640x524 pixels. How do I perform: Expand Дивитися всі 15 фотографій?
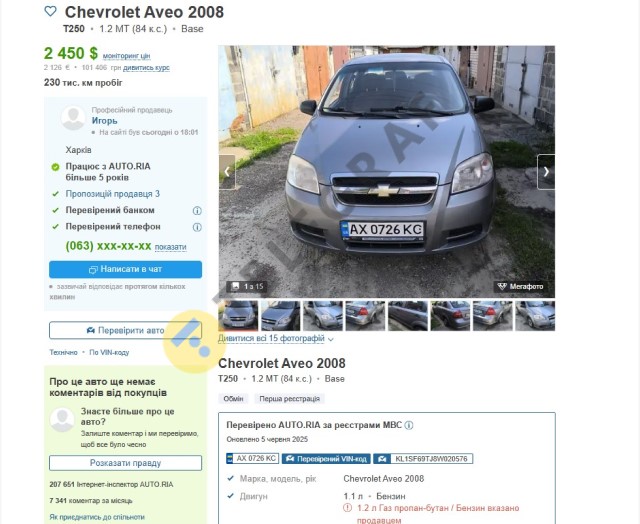coord(276,338)
